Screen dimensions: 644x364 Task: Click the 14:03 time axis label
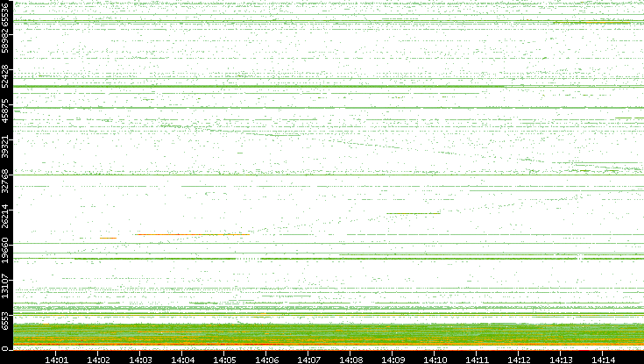140,359
